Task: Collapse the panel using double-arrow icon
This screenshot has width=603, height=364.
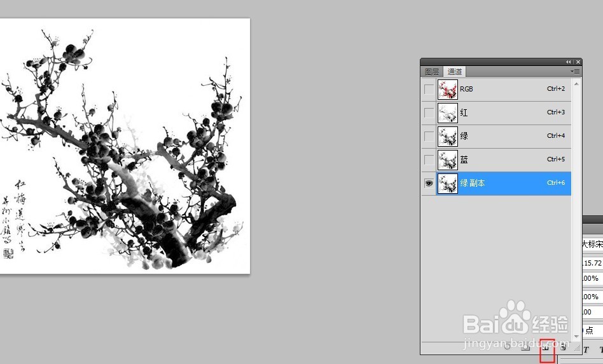Action: [x=569, y=62]
